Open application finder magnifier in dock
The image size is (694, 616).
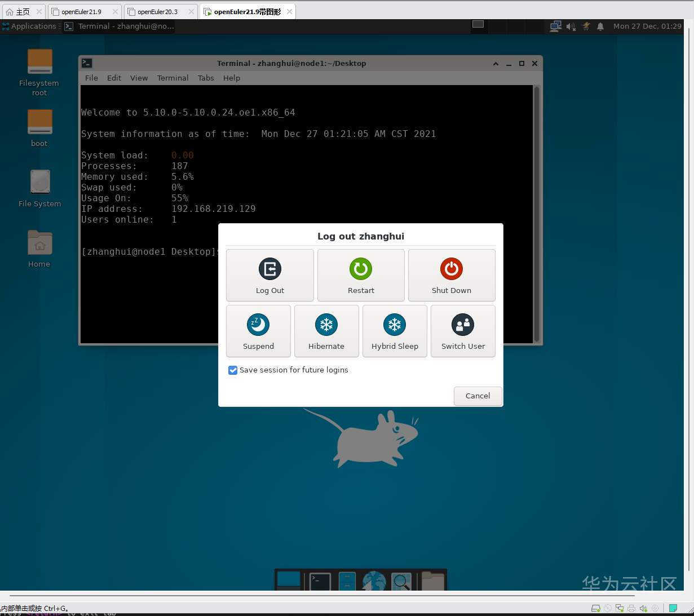point(401,581)
